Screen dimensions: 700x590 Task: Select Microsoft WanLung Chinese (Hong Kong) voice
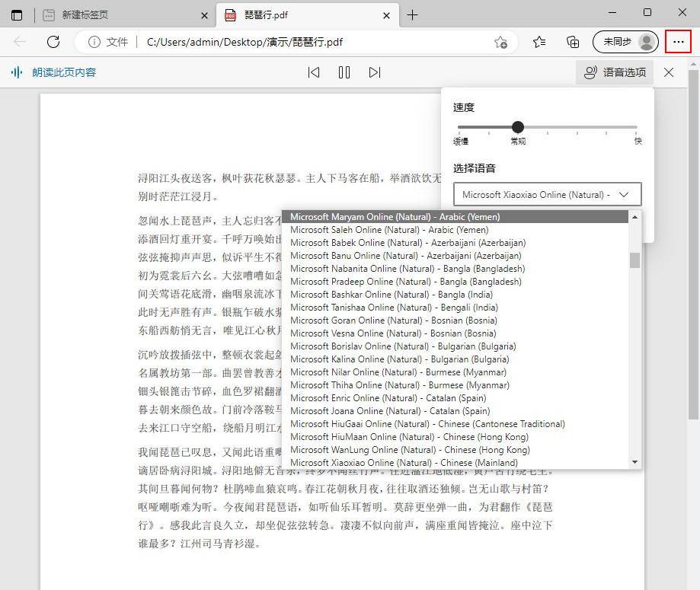(x=455, y=450)
